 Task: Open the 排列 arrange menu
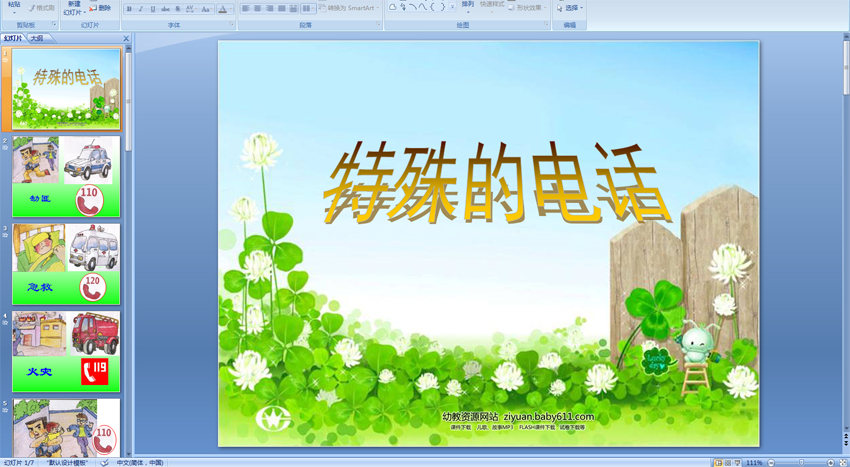(x=468, y=7)
